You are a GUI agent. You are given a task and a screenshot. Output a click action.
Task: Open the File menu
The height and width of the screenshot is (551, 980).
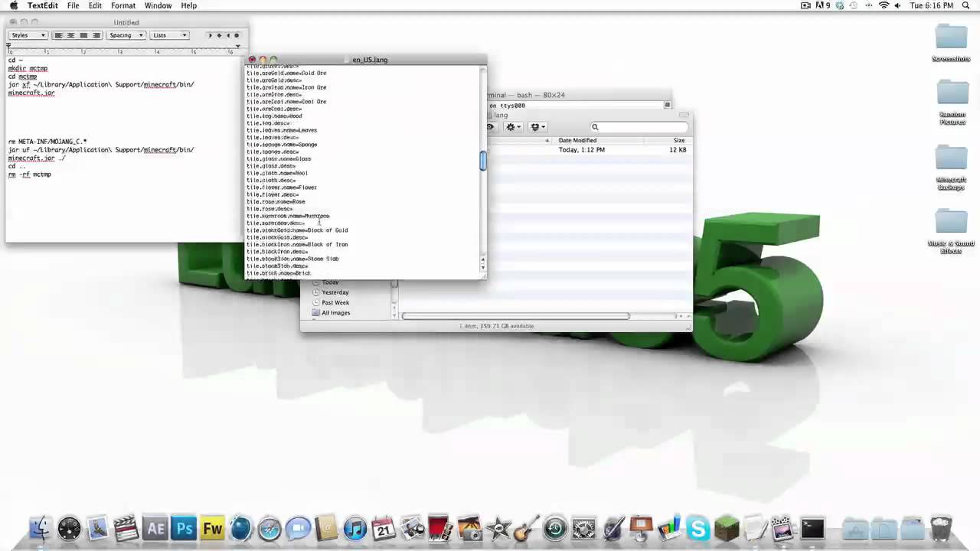[x=73, y=5]
